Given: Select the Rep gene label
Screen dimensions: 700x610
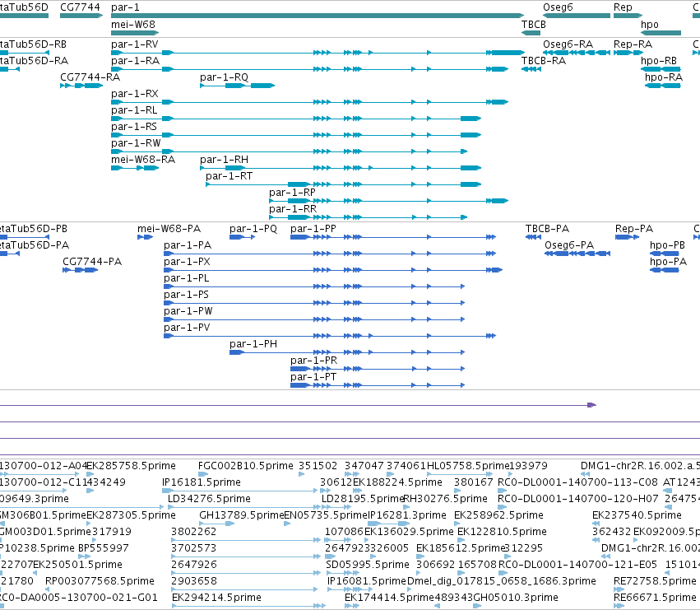Looking at the screenshot, I should 623,7.
